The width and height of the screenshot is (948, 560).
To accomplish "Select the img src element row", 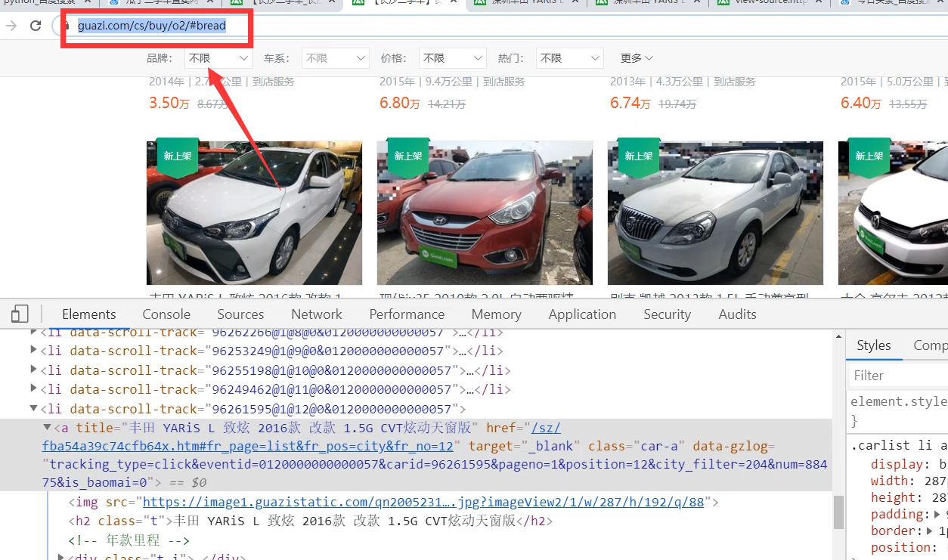I will pyautogui.click(x=393, y=502).
